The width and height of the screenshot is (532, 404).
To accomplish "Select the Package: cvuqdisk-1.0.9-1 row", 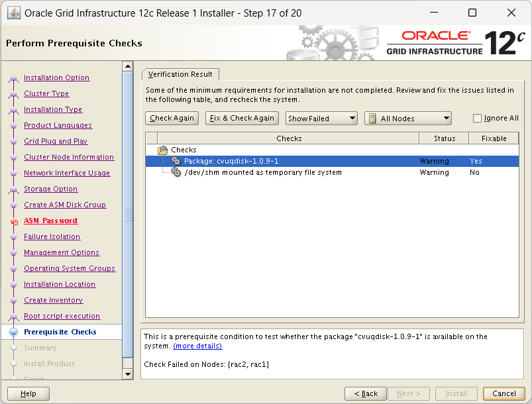I will (x=332, y=161).
